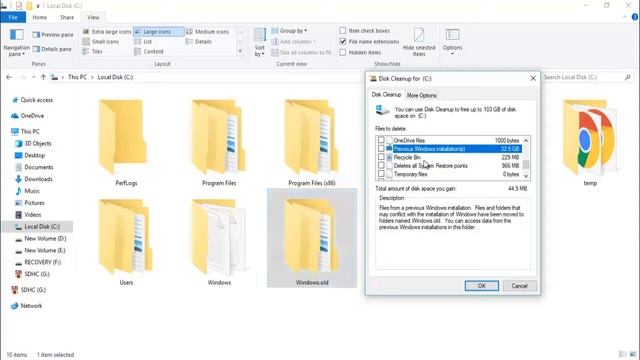Viewport: 640px width, 360px height.
Task: Click Hide selected items button
Action: click(419, 42)
